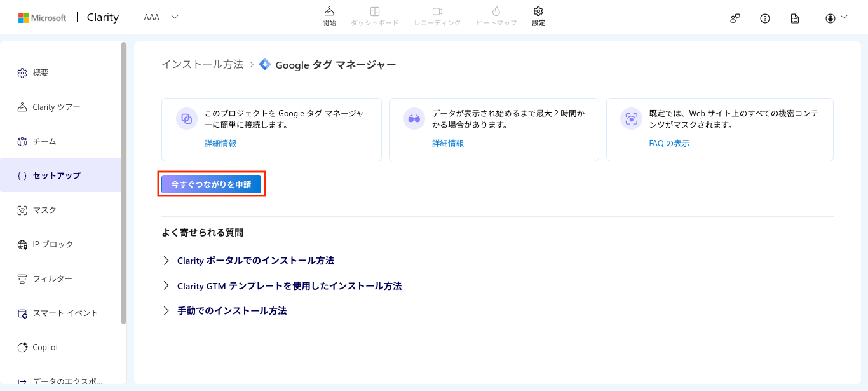Screen dimensions: 868x391
Task: Open the document notes icon in header
Action: [795, 18]
